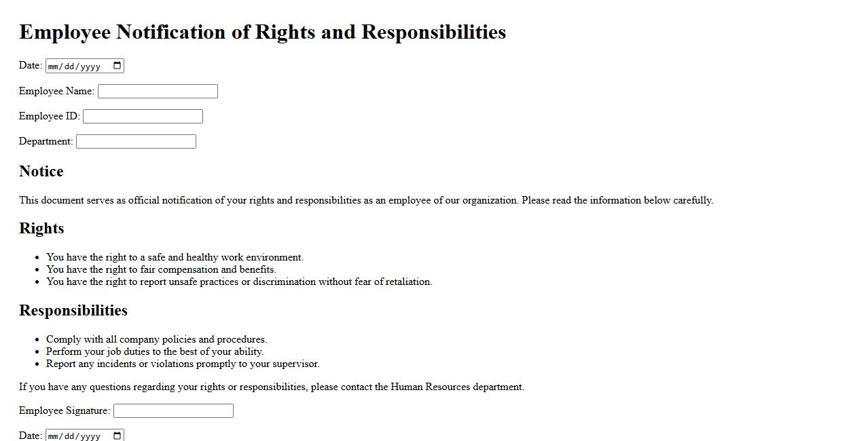This screenshot has width=868, height=441.
Task: Click the Human Resources contact paragraph
Action: click(272, 387)
